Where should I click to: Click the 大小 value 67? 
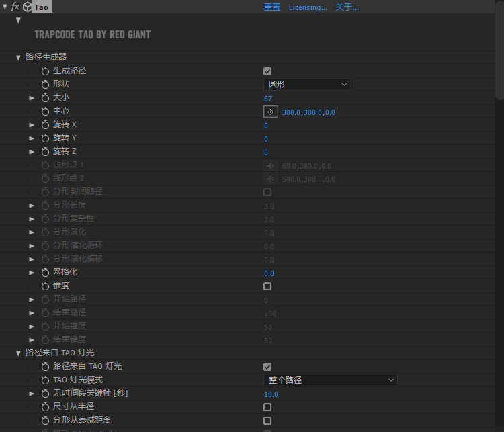click(268, 99)
